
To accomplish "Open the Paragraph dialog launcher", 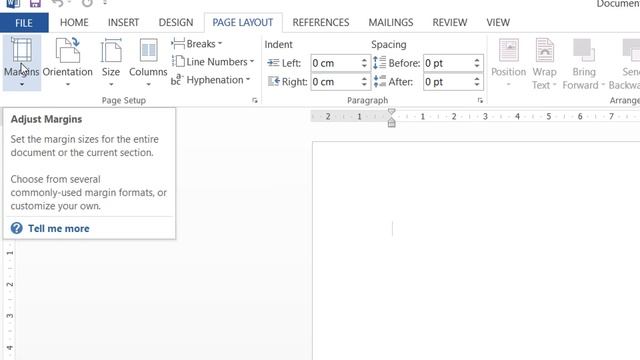I will pos(480,100).
